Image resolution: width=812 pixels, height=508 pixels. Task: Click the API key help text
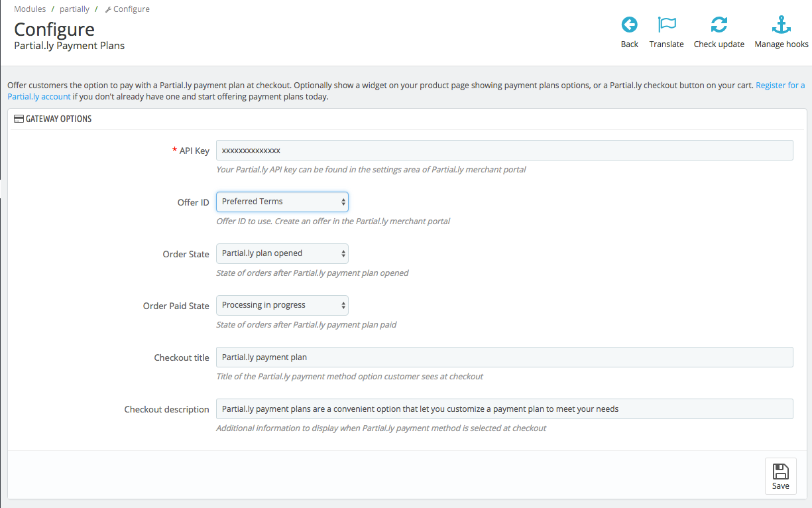point(371,169)
